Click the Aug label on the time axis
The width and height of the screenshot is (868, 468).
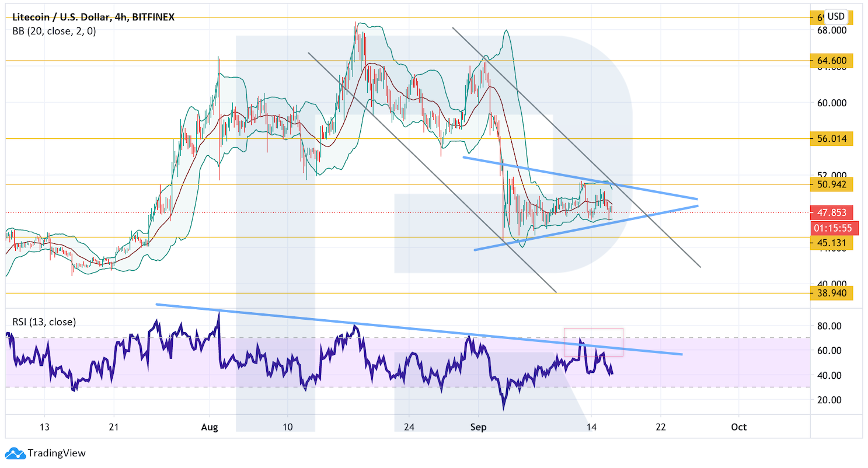tap(209, 427)
